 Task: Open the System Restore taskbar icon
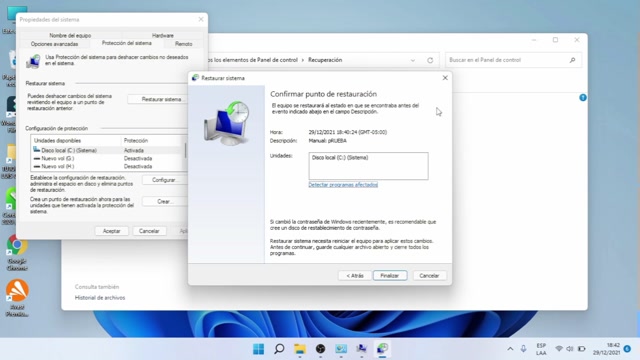point(382,349)
